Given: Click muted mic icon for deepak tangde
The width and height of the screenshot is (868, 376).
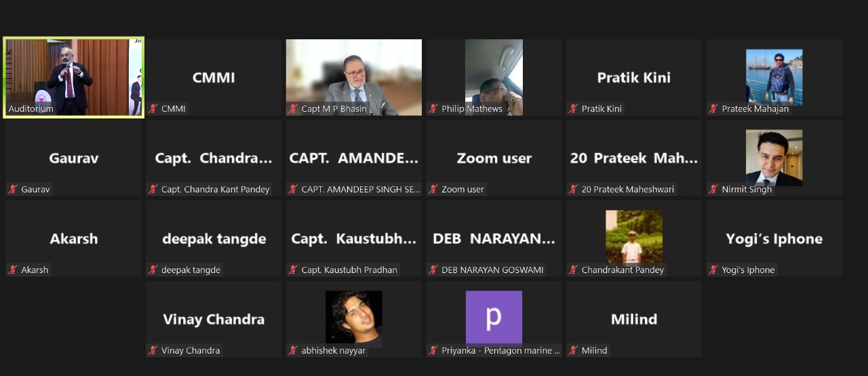Looking at the screenshot, I should coord(154,270).
